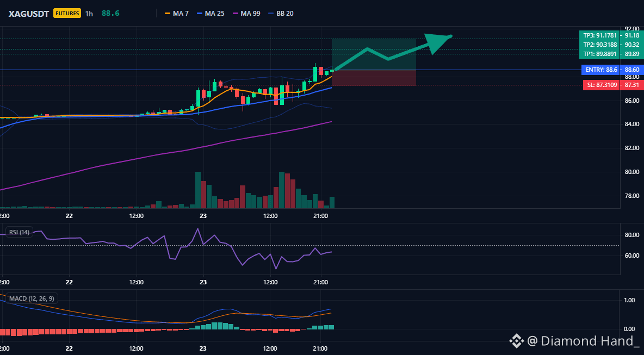The height and width of the screenshot is (355, 644).
Task: Click the 21:00 time label under main chart
Action: (320, 216)
